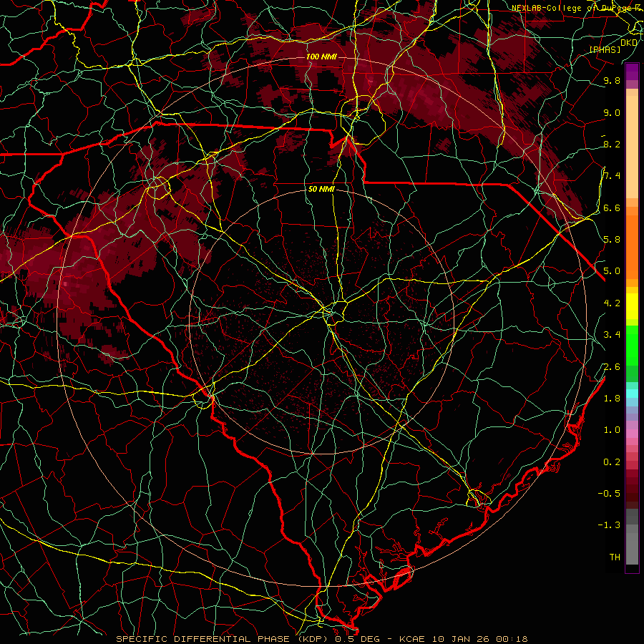Click the "100 NMI" range ring label
This screenshot has width=644, height=644.
click(321, 57)
